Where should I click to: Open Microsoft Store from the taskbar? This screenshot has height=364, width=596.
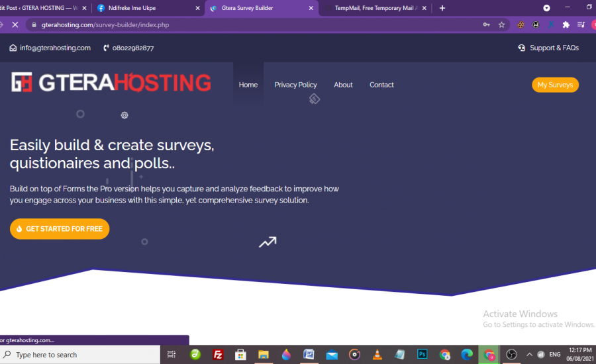[x=240, y=355]
